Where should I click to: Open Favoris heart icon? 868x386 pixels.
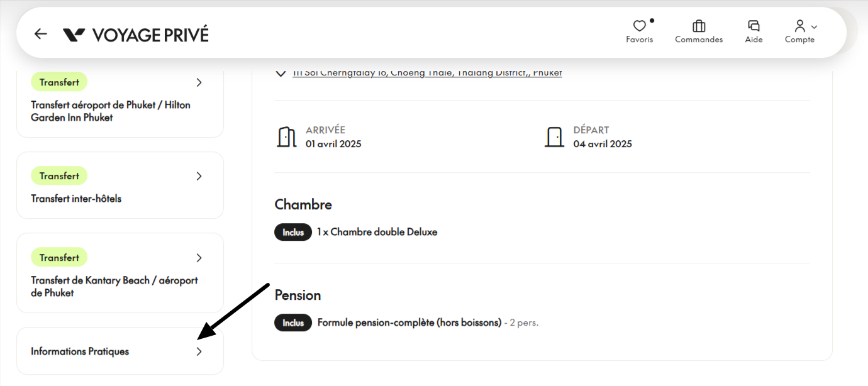point(640,26)
